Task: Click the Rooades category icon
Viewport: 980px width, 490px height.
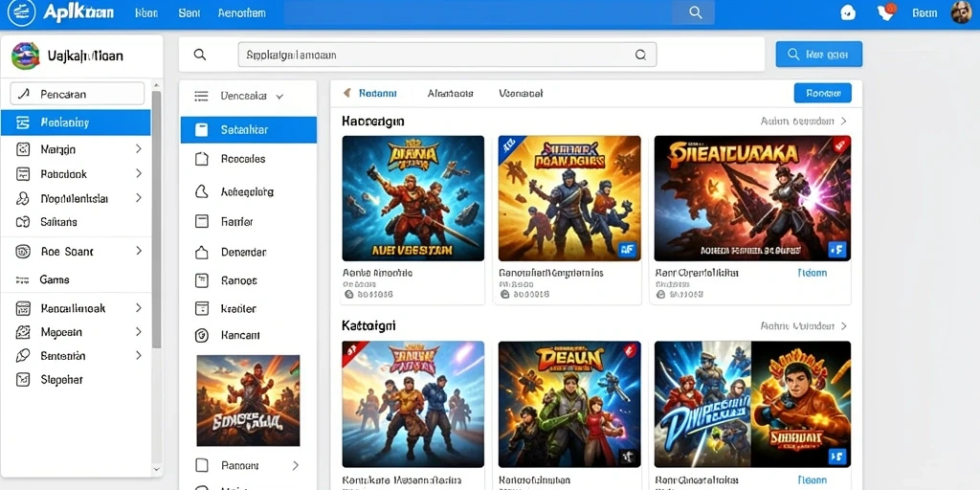Action: click(x=201, y=159)
